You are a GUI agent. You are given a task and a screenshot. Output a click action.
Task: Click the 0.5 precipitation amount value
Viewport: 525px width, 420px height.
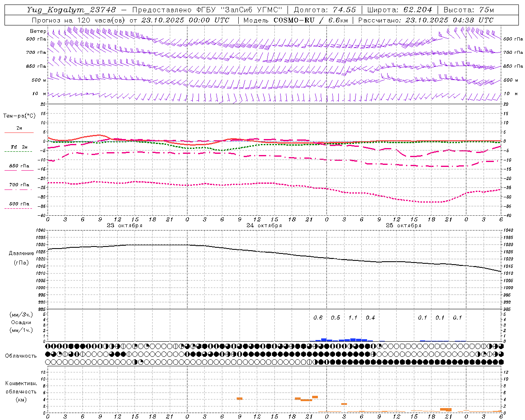(x=336, y=318)
